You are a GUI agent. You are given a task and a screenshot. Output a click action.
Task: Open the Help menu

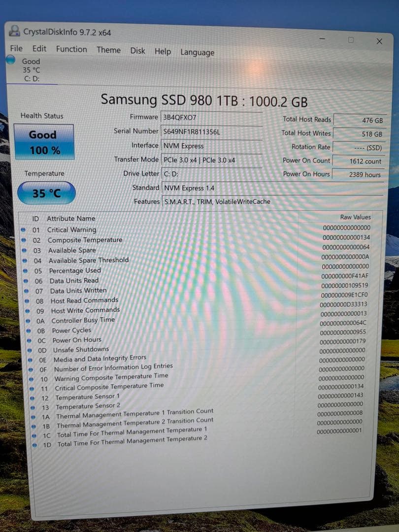coord(163,52)
